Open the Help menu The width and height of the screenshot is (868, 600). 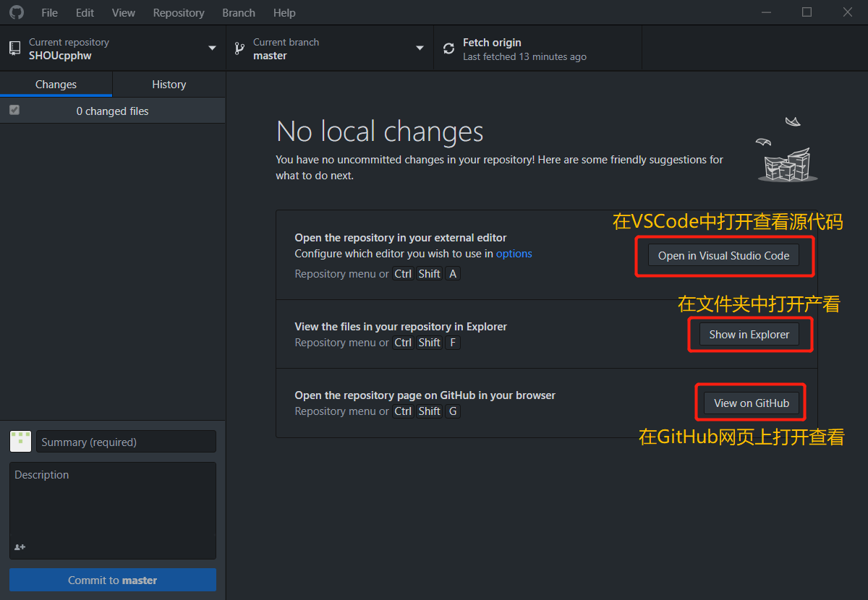(x=284, y=13)
